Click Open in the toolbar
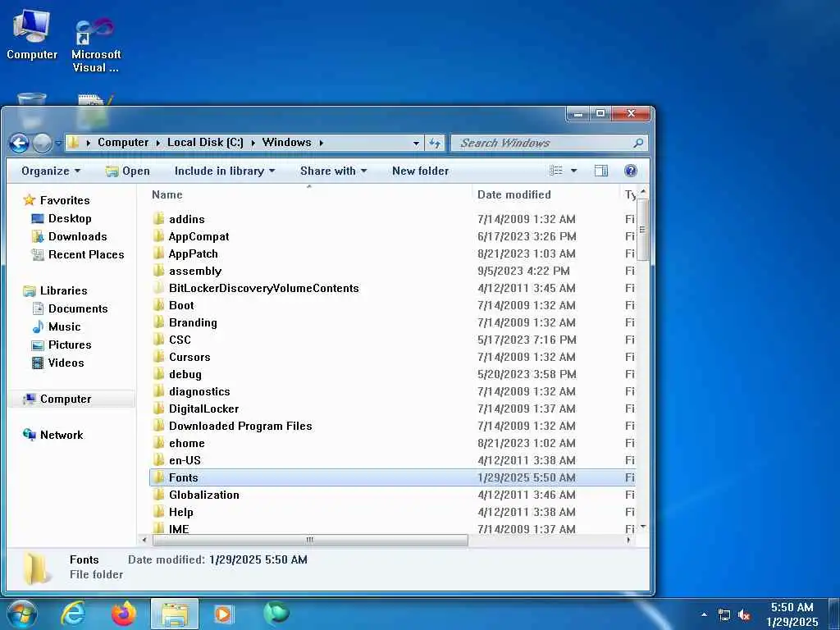This screenshot has width=840, height=630. 128,171
